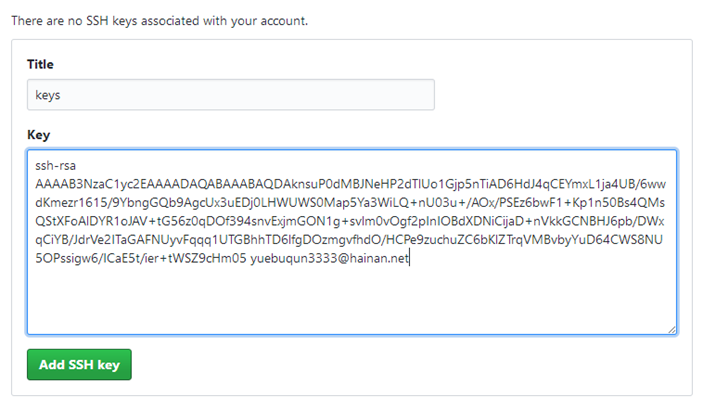Click the key line starting with 'dKmezr1615'
The image size is (703, 410).
click(x=350, y=203)
